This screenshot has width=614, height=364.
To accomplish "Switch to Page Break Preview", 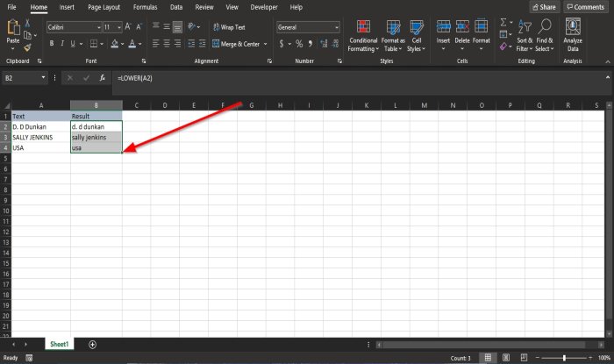I will (x=524, y=357).
